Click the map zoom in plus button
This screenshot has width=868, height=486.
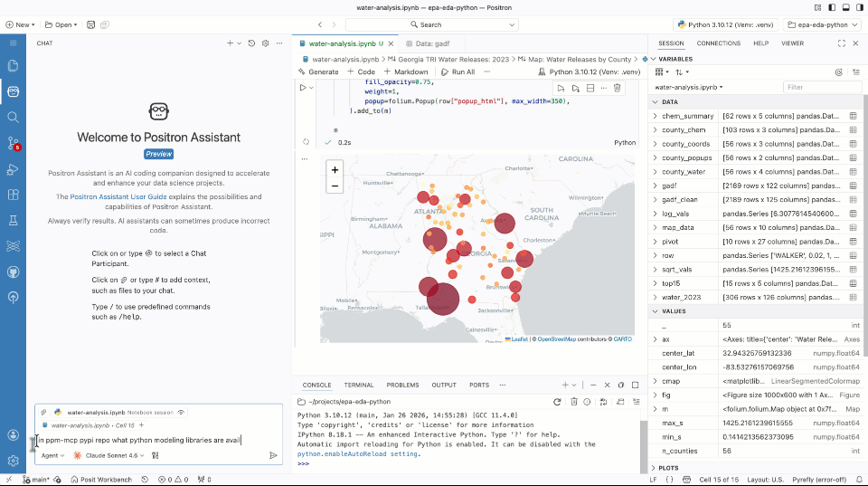click(x=335, y=169)
